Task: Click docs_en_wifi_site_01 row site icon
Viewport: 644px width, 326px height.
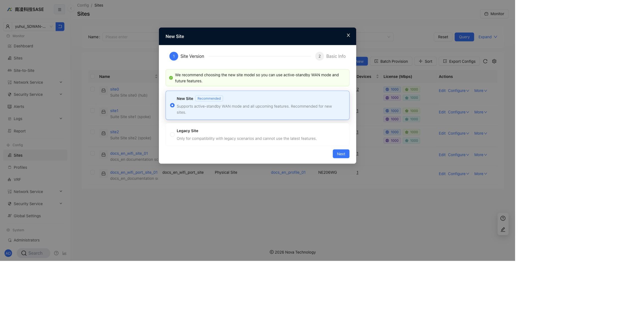Action: pos(104,155)
